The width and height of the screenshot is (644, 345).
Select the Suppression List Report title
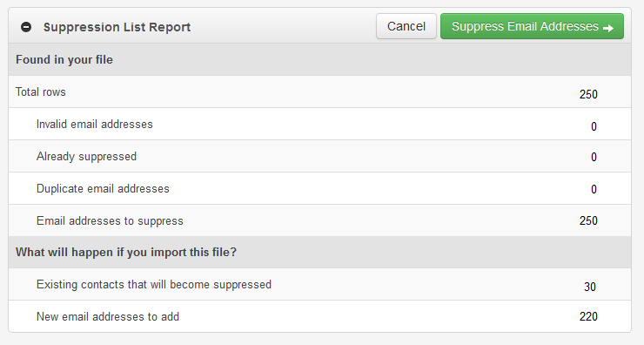tap(117, 27)
